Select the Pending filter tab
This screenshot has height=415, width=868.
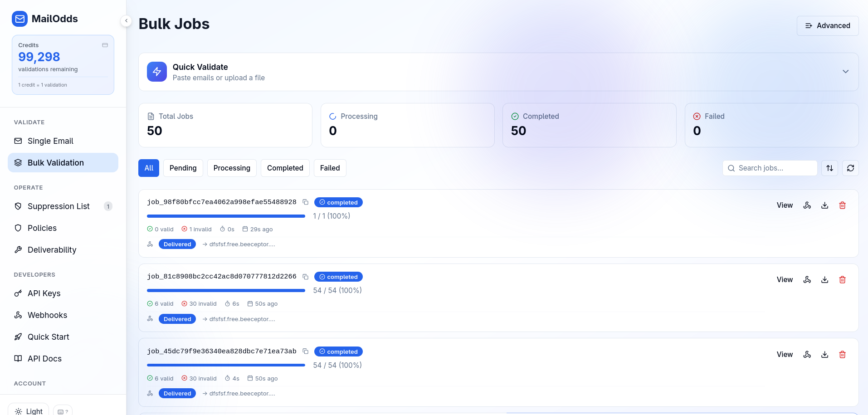tap(183, 168)
